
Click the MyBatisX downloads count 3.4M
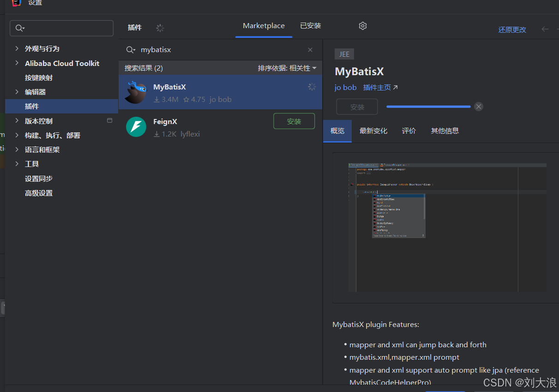coord(166,99)
